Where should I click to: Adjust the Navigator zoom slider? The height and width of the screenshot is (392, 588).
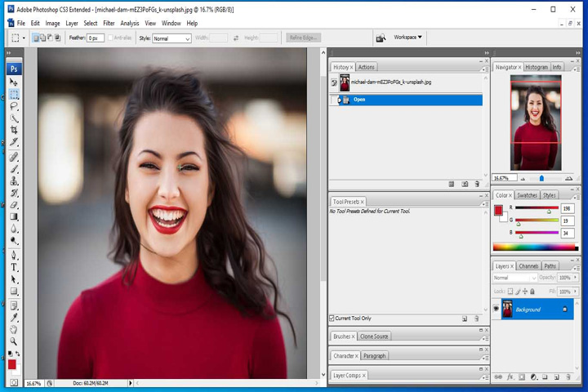pos(541,179)
